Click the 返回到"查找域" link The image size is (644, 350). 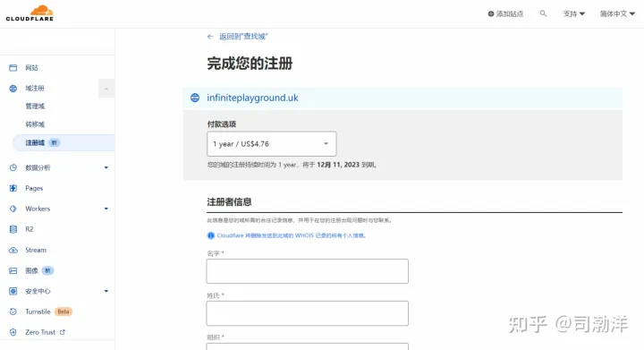tap(243, 37)
